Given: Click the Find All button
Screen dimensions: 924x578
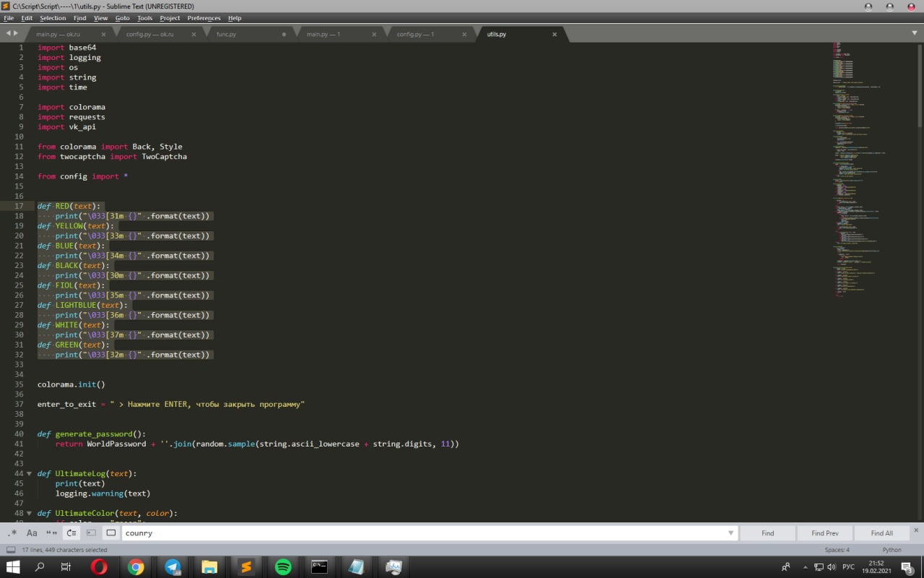Looking at the screenshot, I should pyautogui.click(x=881, y=533).
